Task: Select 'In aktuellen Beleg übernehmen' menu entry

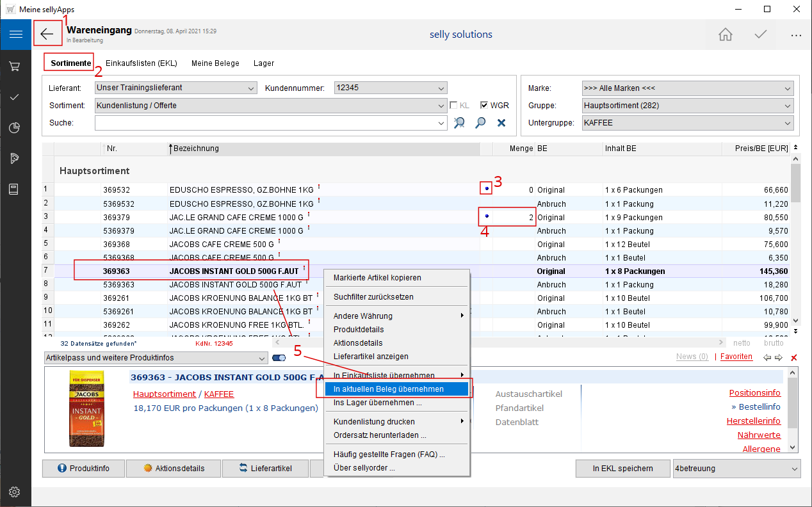Action: pos(389,389)
